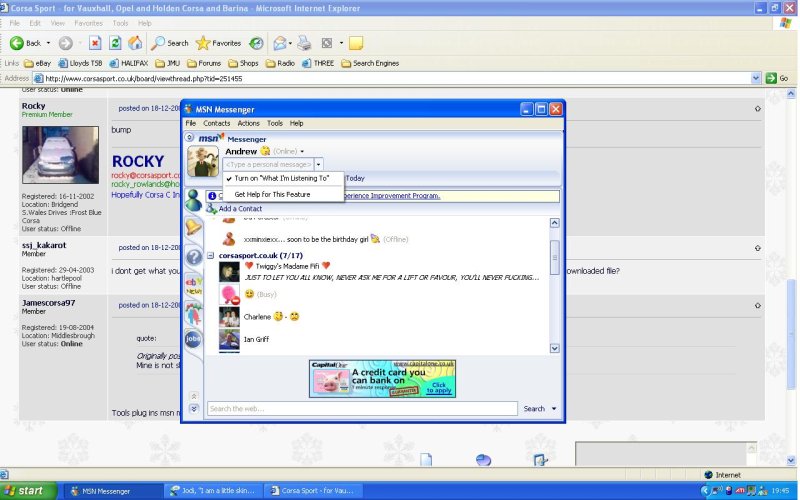Click Messenger web Search button
The width and height of the screenshot is (800, 500).
pyautogui.click(x=534, y=409)
